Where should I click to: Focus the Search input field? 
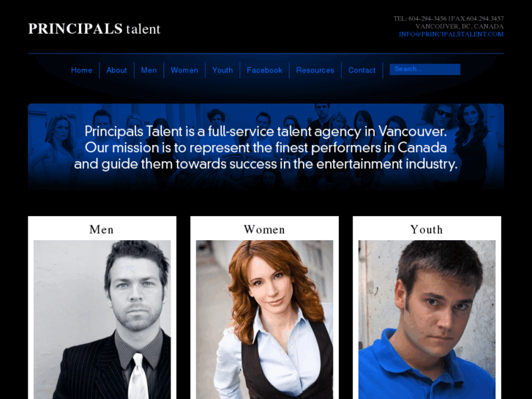424,70
